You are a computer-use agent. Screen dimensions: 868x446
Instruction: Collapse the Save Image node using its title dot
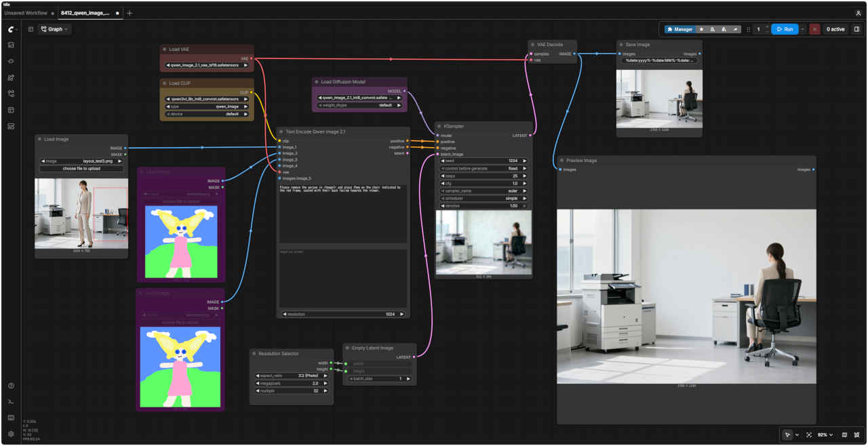621,45
